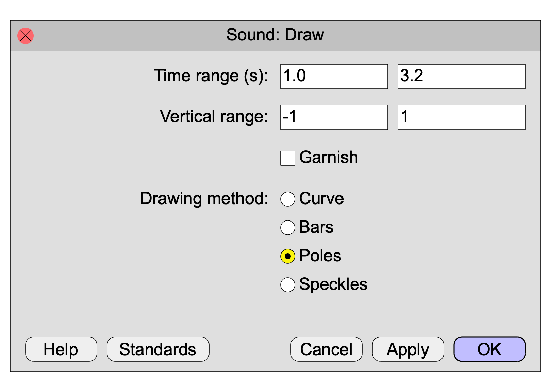Click the Vertical range label text
Image resolution: width=551 pixels, height=392 pixels.
coord(214,116)
